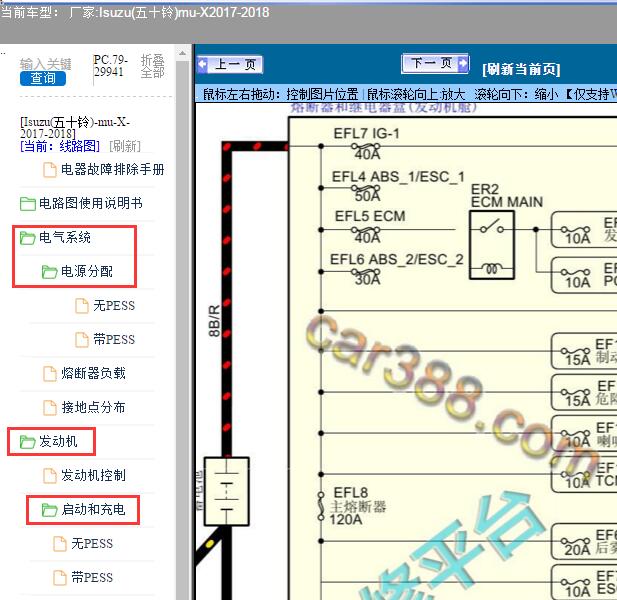Open the 熔断器负载 page
The width and height of the screenshot is (617, 600).
[93, 373]
